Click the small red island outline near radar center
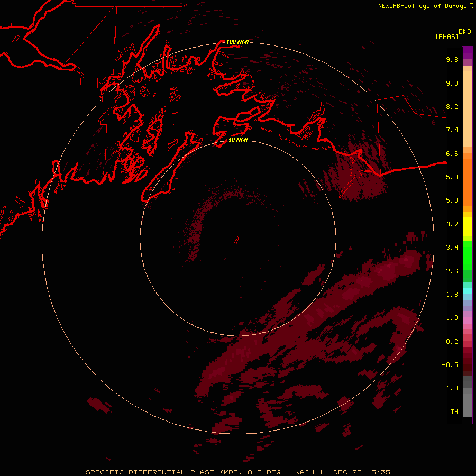 pos(236,241)
